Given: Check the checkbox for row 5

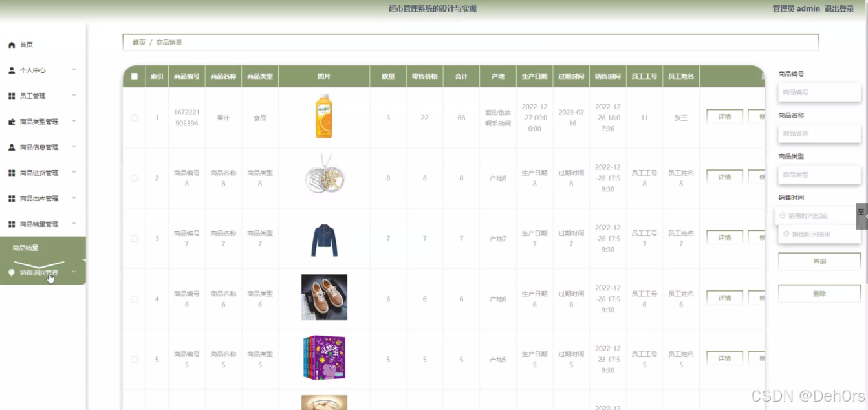Looking at the screenshot, I should [134, 359].
